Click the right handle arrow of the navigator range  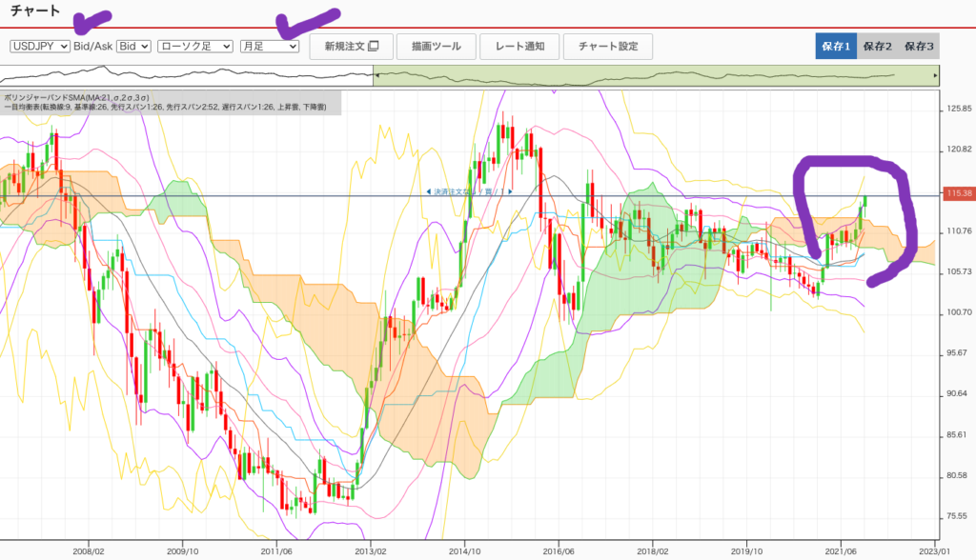click(x=935, y=75)
